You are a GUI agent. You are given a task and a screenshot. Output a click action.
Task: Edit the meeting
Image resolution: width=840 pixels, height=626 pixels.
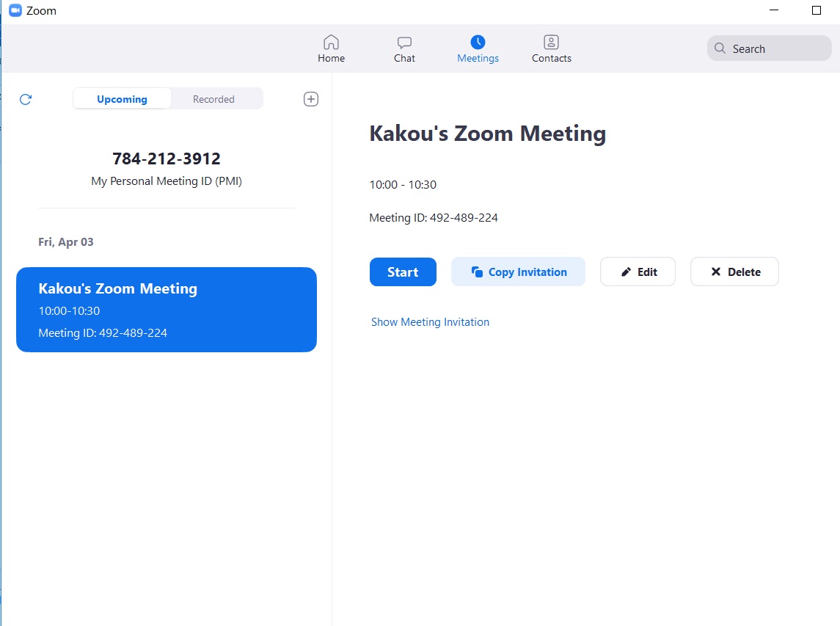click(638, 272)
